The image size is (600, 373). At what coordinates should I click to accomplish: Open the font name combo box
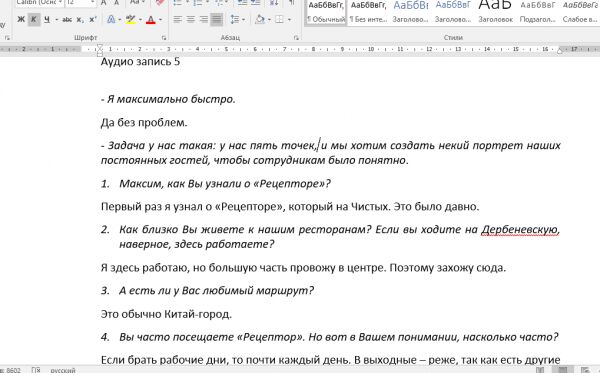click(x=39, y=2)
